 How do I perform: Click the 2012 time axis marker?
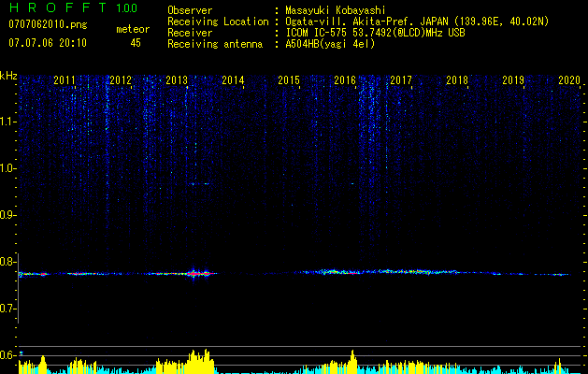[121, 79]
